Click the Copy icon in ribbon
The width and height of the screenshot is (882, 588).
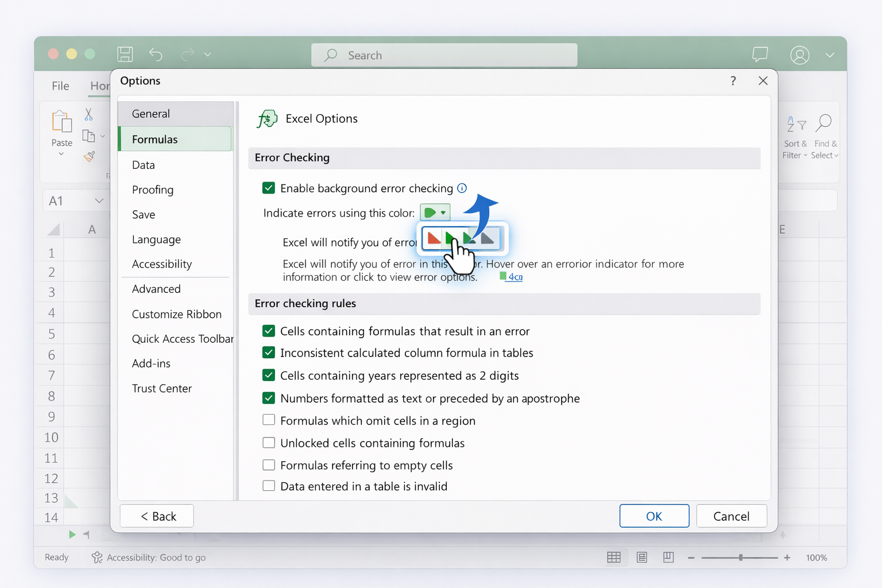88,136
